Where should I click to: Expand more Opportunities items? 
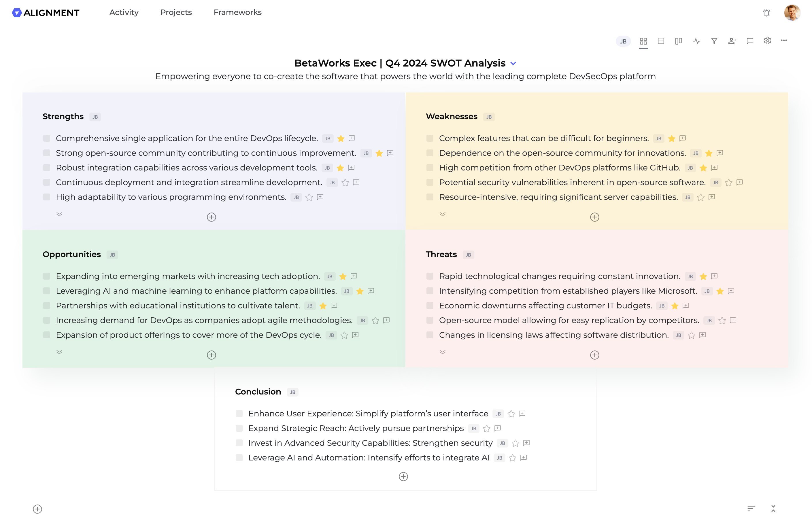tap(59, 352)
